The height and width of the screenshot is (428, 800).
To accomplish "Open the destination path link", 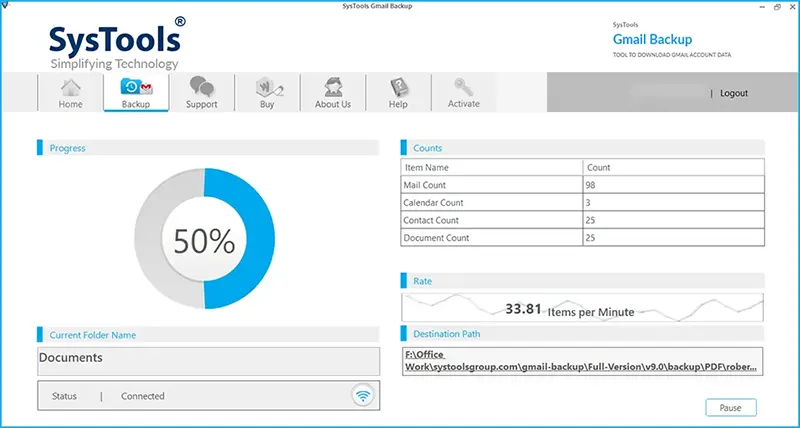I will [x=582, y=361].
